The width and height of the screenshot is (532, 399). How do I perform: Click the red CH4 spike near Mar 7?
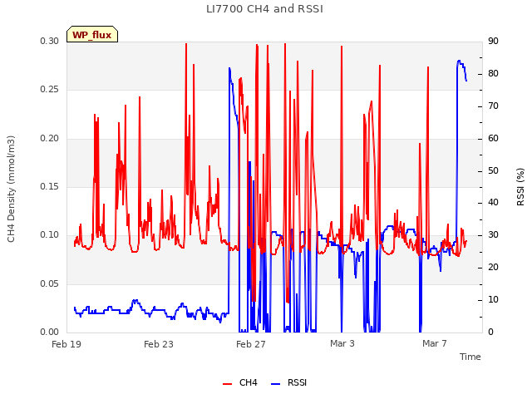coord(428,67)
